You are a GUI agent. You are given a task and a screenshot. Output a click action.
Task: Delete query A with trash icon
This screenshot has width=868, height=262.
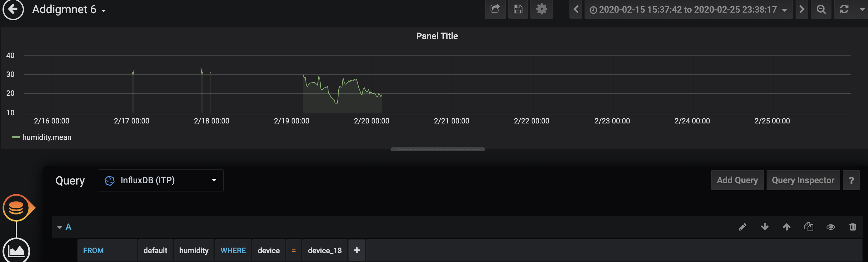tap(853, 227)
